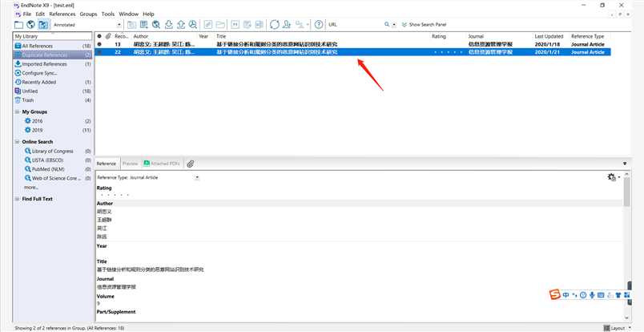Click Find Full Text toolbar icon
Viewport: 644px width, 332px height.
[x=192, y=25]
